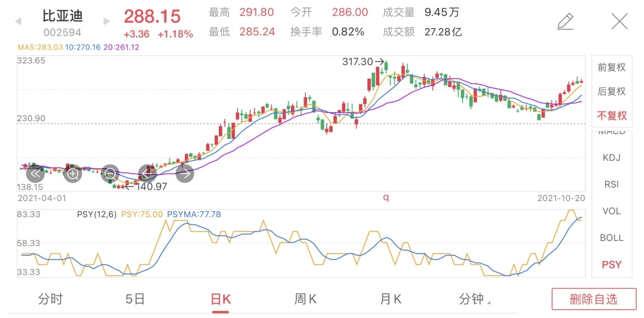Click the 换手率 value 0.82%
Viewport: 644px width, 318px height.
click(x=348, y=32)
